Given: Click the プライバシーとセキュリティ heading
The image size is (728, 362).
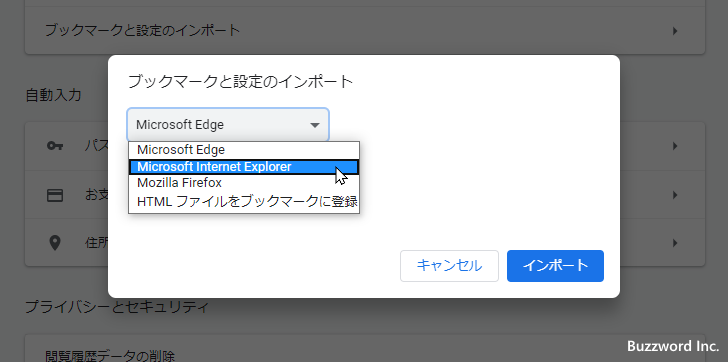Looking at the screenshot, I should tap(117, 307).
